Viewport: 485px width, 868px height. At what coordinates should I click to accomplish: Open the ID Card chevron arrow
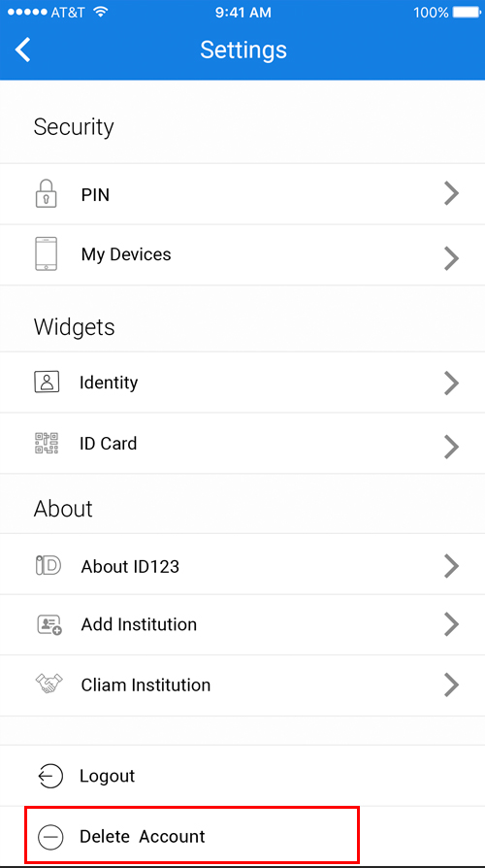pyautogui.click(x=452, y=447)
